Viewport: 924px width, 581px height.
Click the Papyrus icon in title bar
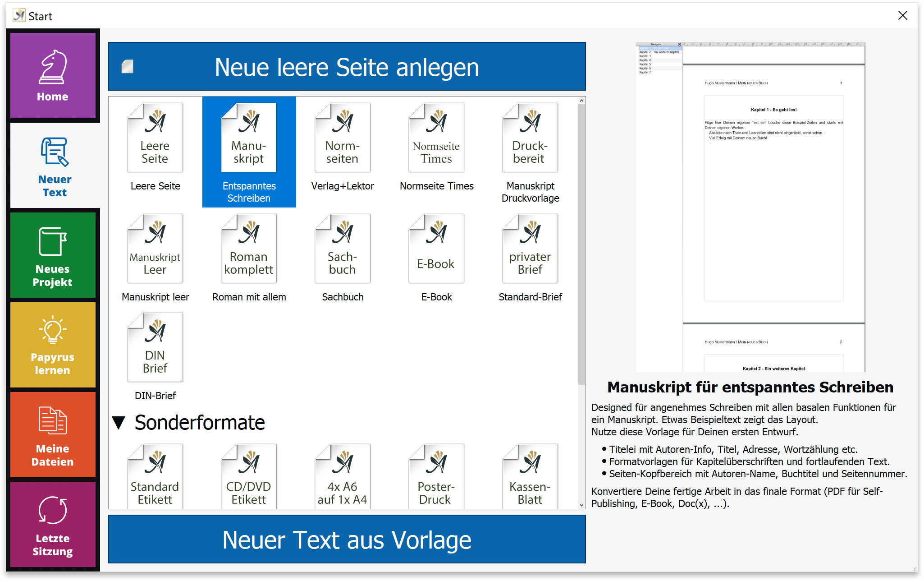pos(19,16)
